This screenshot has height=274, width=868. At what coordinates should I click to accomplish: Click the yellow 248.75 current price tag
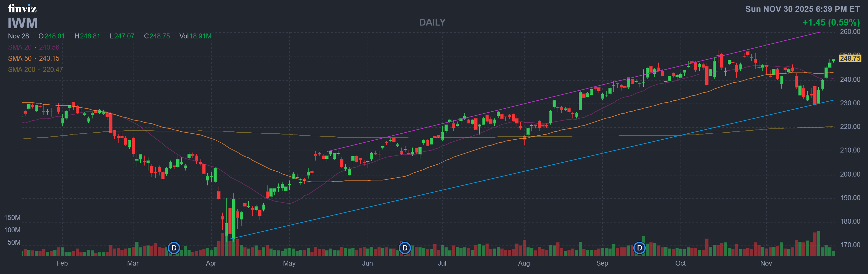[850, 58]
